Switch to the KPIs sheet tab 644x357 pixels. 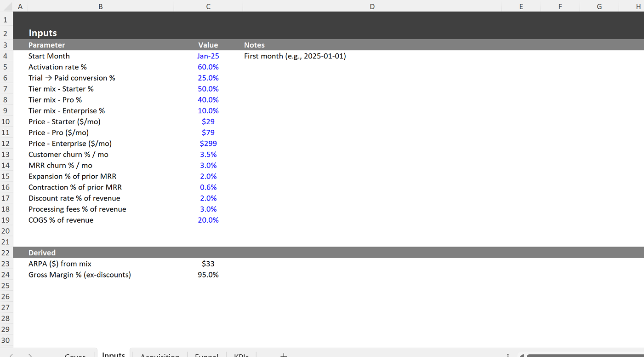tap(241, 355)
